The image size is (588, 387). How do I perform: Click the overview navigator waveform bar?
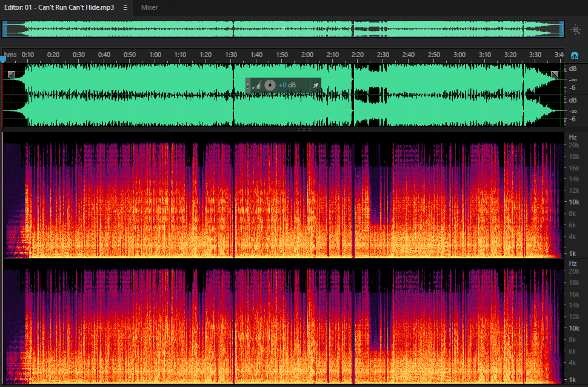click(283, 29)
